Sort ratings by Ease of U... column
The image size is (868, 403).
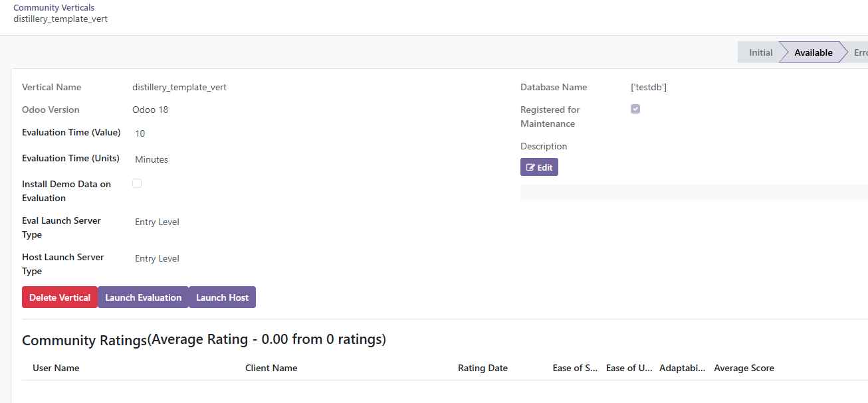pos(629,368)
